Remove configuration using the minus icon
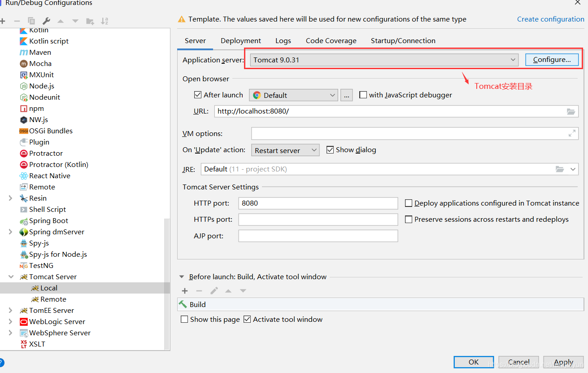The image size is (588, 373). (17, 21)
